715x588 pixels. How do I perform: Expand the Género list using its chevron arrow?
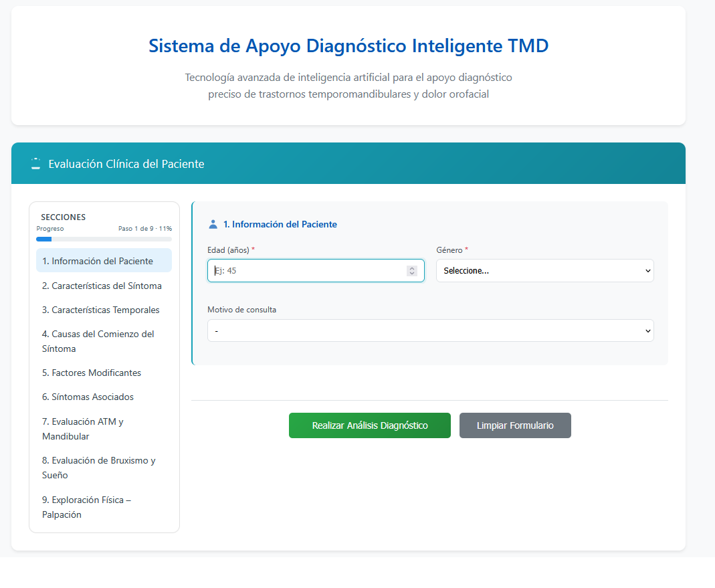[647, 270]
